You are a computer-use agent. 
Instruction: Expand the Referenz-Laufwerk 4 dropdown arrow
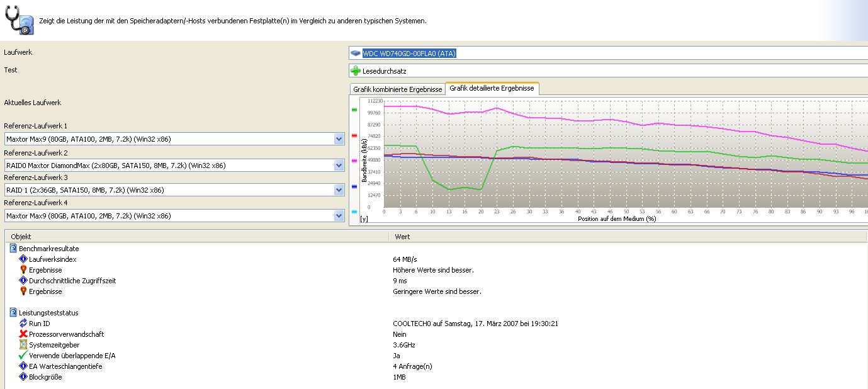click(x=339, y=216)
